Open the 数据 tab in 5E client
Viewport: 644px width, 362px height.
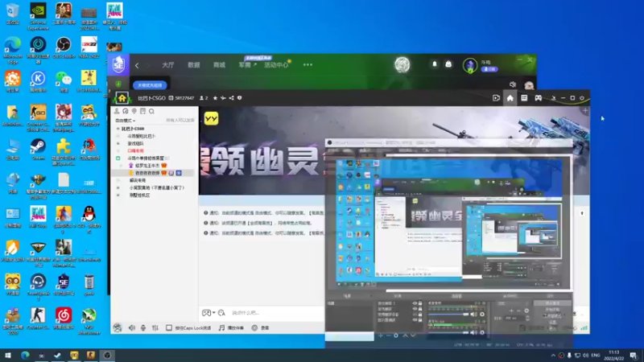pyautogui.click(x=193, y=65)
